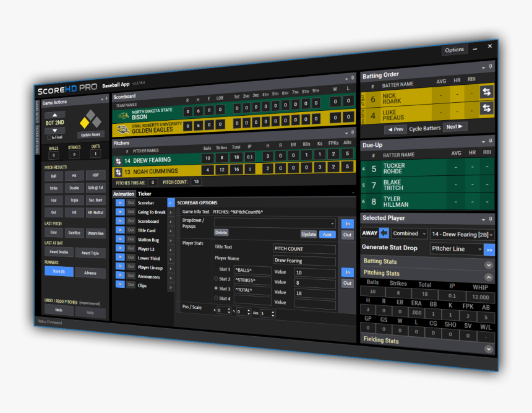Click the Title Text input field
532x413 pixels.
pyautogui.click(x=304, y=249)
